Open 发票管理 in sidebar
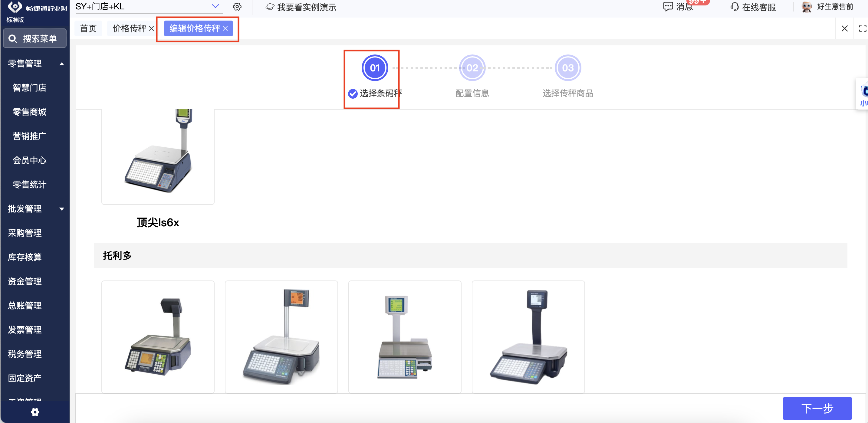This screenshot has width=868, height=423. pyautogui.click(x=25, y=330)
